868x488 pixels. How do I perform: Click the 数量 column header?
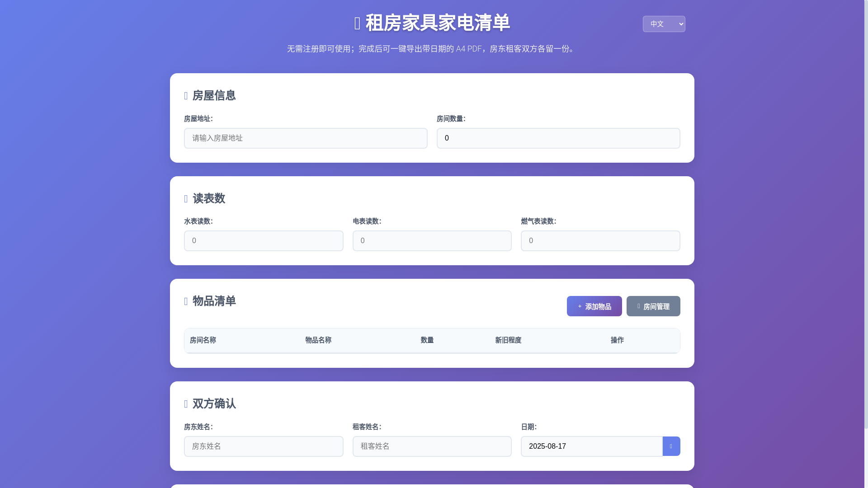click(x=427, y=340)
